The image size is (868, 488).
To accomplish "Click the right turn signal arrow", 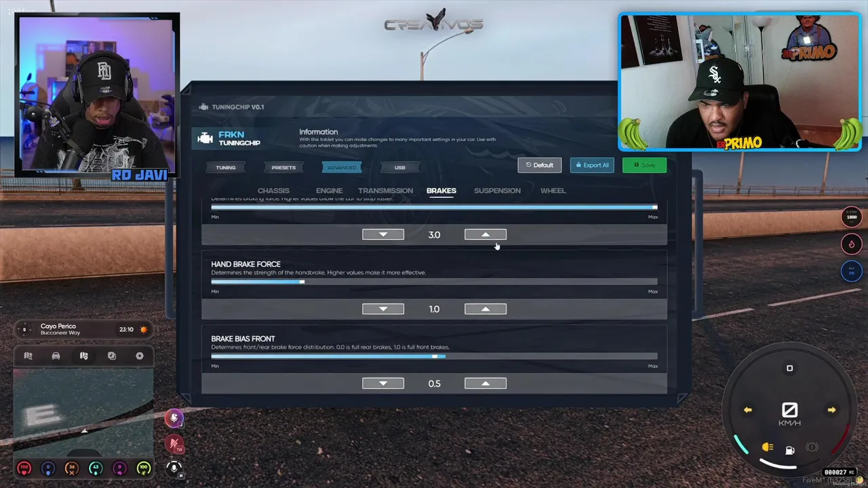I will pos(831,410).
